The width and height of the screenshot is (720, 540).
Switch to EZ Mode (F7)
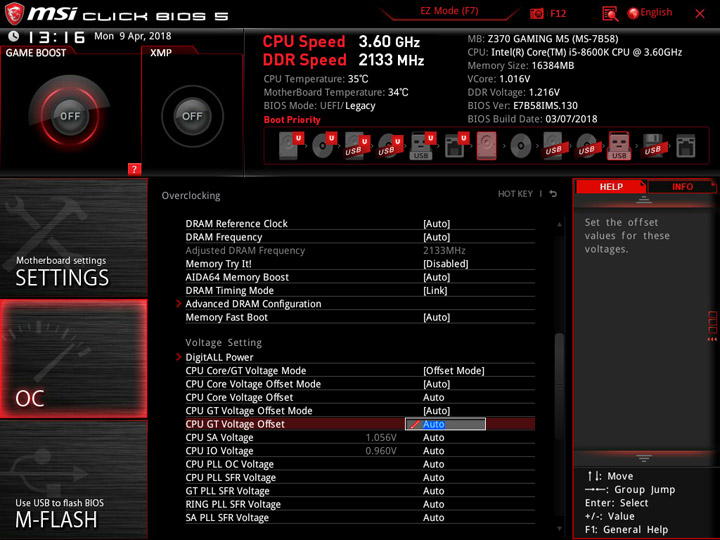pyautogui.click(x=449, y=11)
